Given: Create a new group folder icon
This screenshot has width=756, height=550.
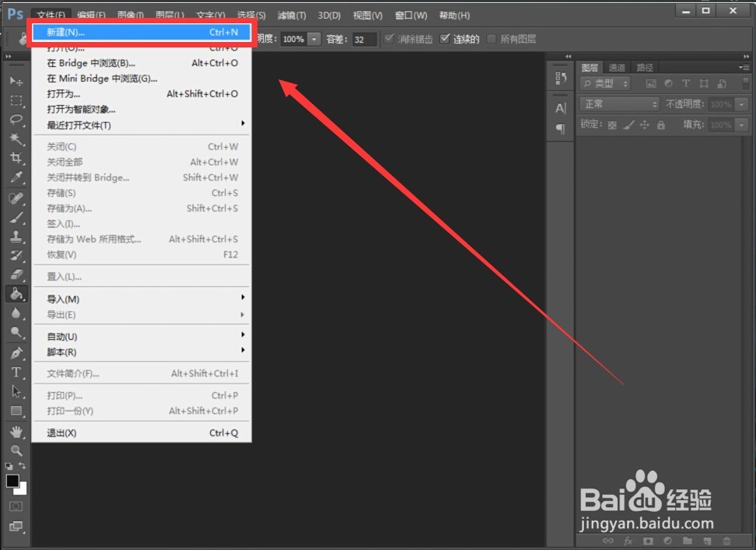Looking at the screenshot, I should (x=688, y=541).
